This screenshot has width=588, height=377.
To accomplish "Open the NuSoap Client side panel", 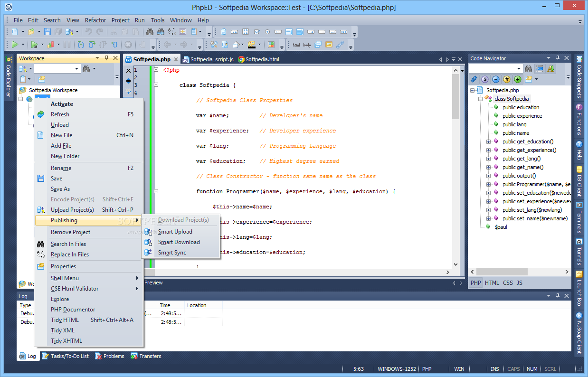I will pos(579,333).
